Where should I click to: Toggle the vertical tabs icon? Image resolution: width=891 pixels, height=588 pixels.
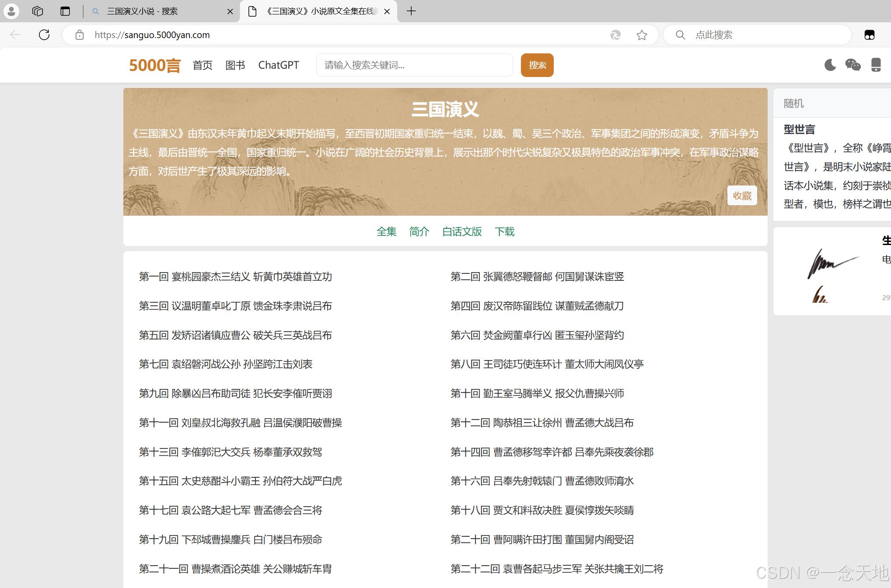pos(65,11)
